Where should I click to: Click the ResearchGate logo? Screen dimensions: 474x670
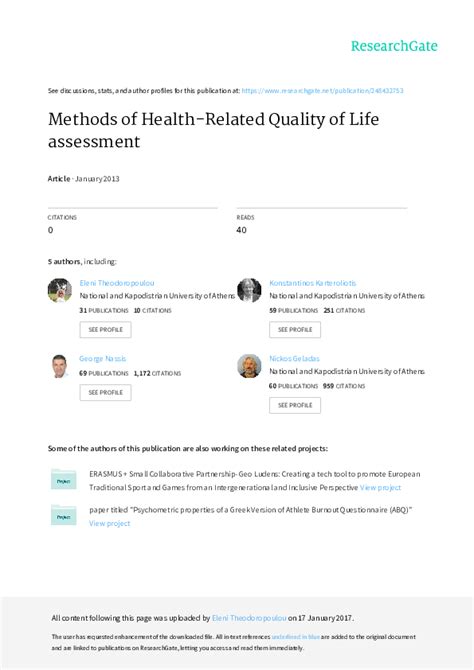click(394, 46)
